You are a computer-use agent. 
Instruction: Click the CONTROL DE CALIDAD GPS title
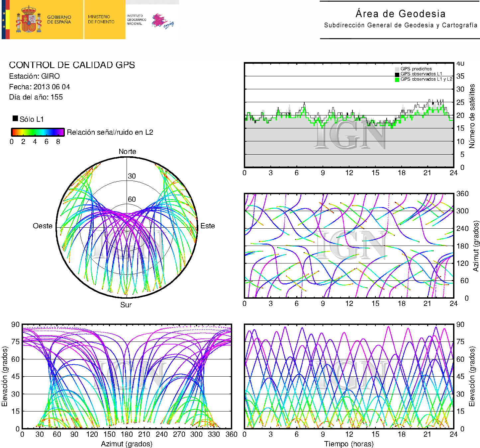(72, 65)
